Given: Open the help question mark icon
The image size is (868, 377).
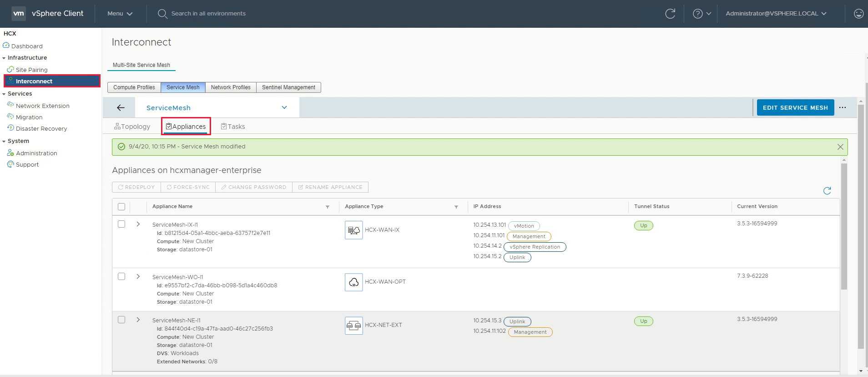Looking at the screenshot, I should point(697,14).
